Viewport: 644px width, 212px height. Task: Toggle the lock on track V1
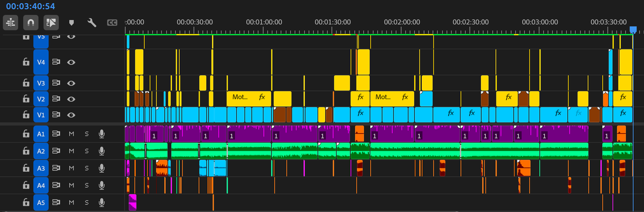[x=25, y=115]
